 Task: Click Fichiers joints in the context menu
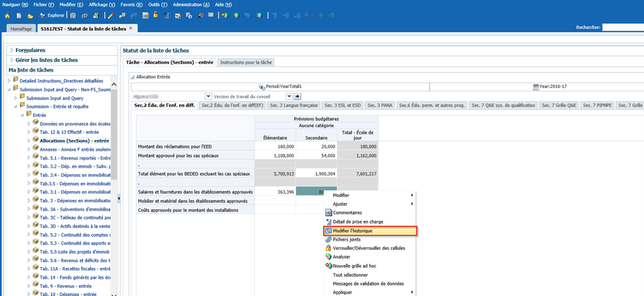[x=346, y=240]
